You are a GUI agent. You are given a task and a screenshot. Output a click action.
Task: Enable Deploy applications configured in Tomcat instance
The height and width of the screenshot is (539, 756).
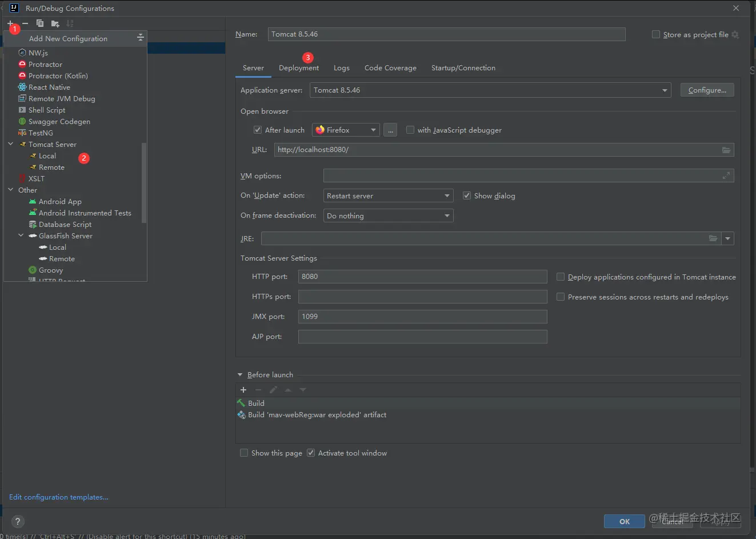(561, 277)
